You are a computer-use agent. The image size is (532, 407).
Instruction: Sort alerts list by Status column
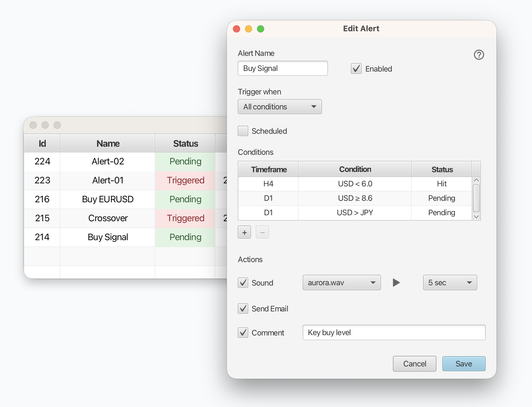click(x=185, y=143)
